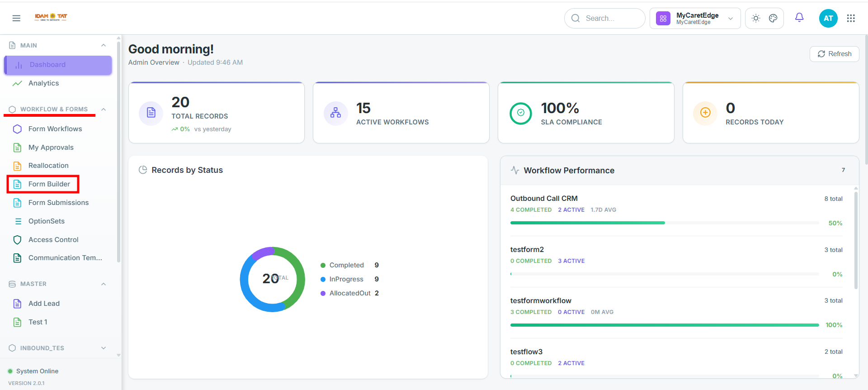Open notifications bell icon
Screen dimensions: 868x390
(799, 18)
